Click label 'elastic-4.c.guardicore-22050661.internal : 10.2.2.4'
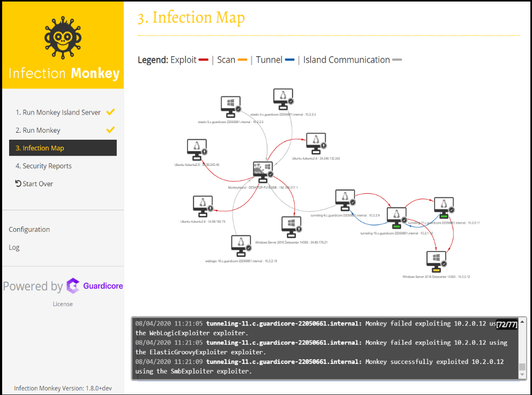Image resolution: width=532 pixels, height=395 pixels. pos(283,115)
